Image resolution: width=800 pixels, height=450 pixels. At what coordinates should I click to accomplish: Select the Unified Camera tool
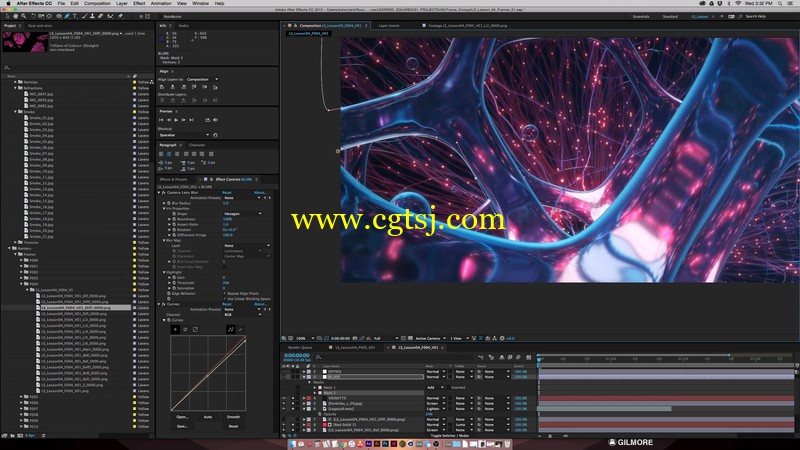(41, 16)
